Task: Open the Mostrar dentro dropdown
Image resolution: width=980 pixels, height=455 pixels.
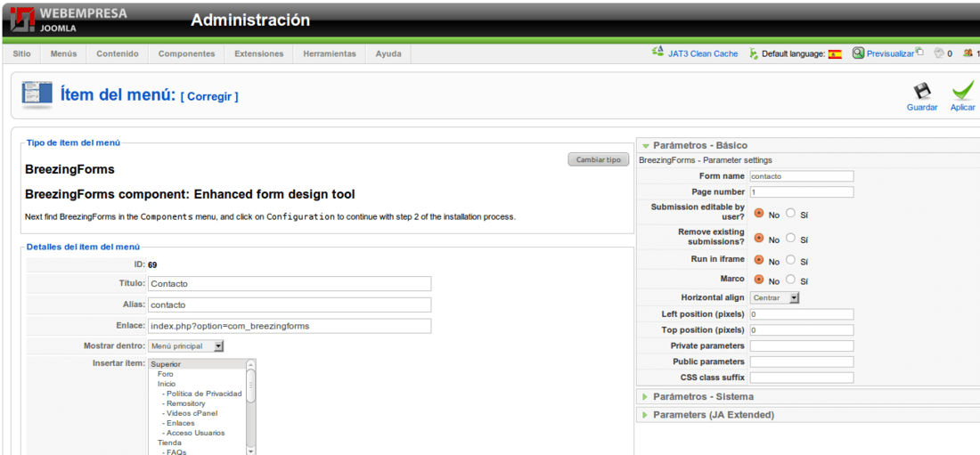Action: coord(185,345)
